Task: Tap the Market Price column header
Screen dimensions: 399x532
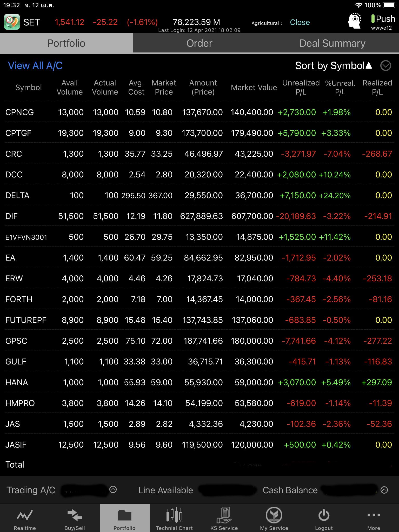Action: pos(164,87)
